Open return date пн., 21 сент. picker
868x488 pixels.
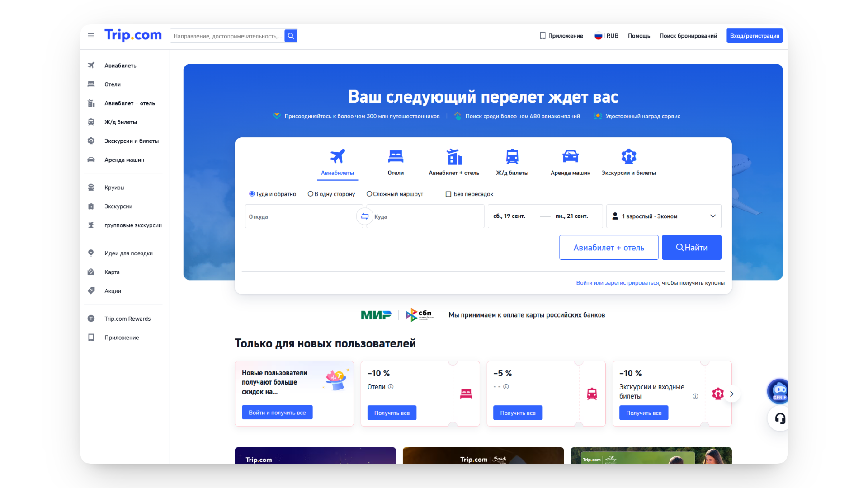572,216
